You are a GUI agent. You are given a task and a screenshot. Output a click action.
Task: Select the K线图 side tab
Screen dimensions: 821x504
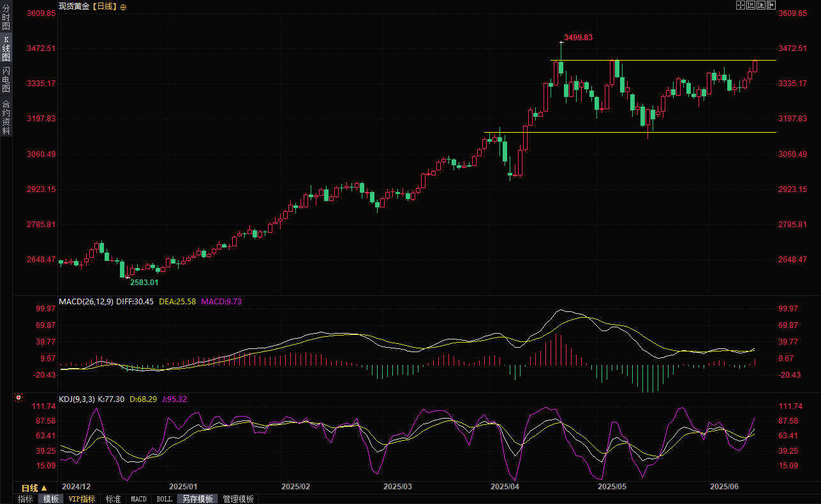pos(6,48)
